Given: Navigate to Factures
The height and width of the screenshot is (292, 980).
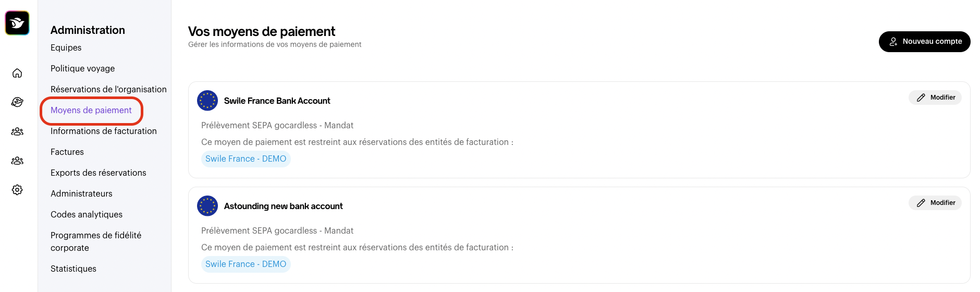Looking at the screenshot, I should tap(67, 152).
